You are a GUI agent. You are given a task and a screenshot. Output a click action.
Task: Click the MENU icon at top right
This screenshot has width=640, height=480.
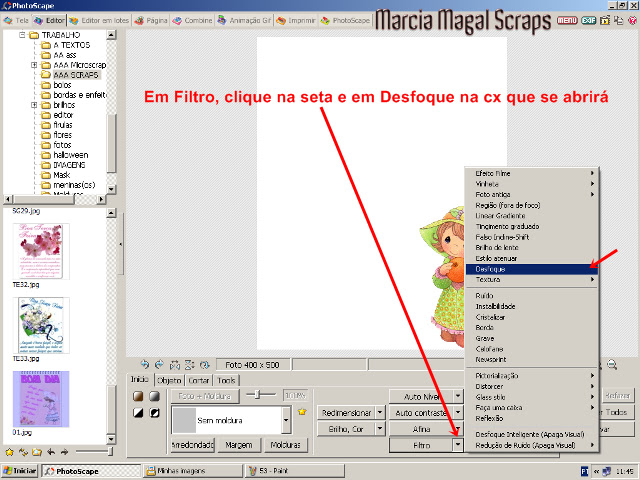(x=567, y=20)
